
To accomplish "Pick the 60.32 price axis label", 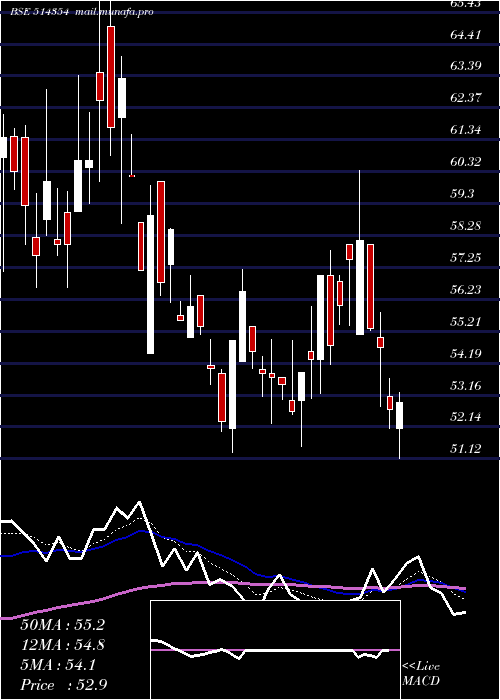I will (x=466, y=162).
